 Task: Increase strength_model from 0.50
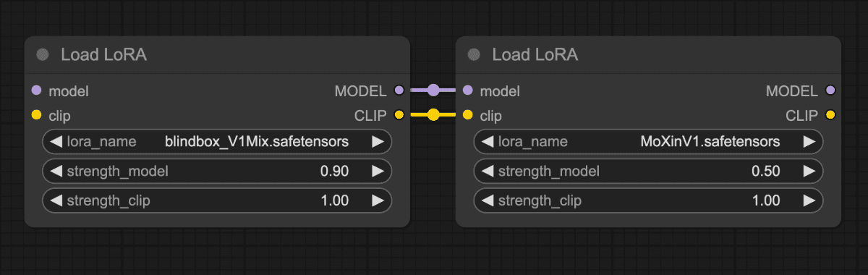[809, 172]
